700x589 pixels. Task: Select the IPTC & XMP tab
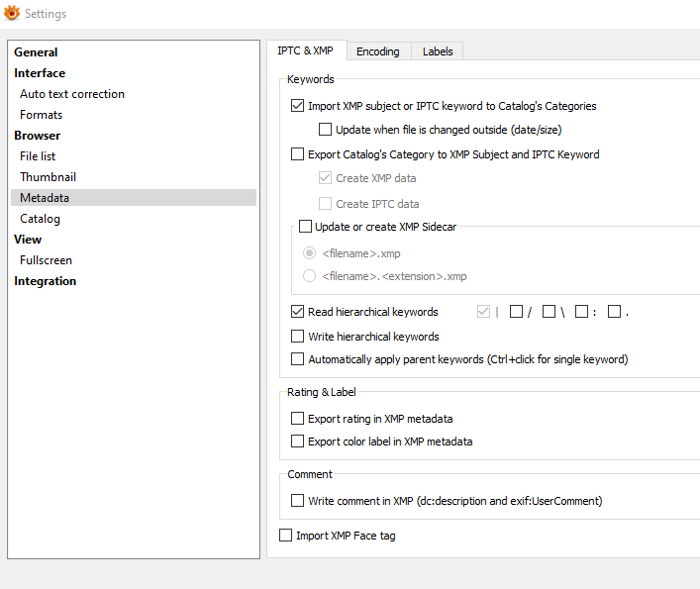[305, 51]
